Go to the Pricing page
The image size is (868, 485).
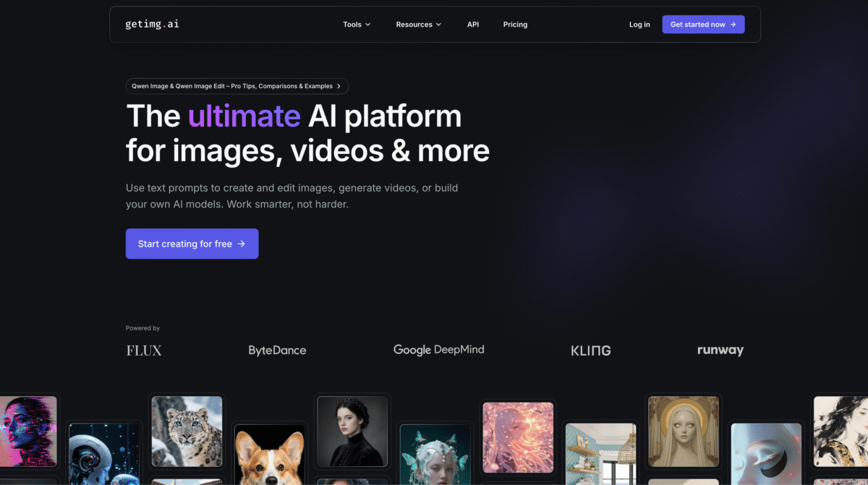coord(515,25)
